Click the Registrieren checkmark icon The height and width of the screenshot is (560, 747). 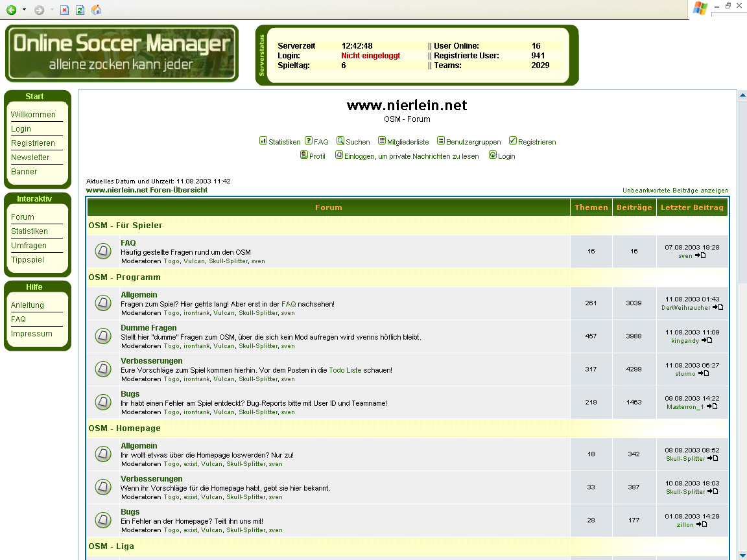[x=513, y=141]
